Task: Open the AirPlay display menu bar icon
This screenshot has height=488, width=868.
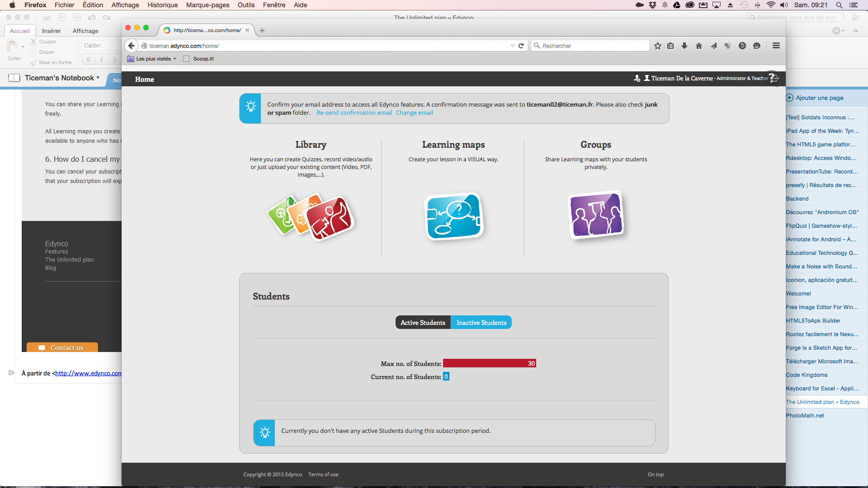Action: [717, 5]
